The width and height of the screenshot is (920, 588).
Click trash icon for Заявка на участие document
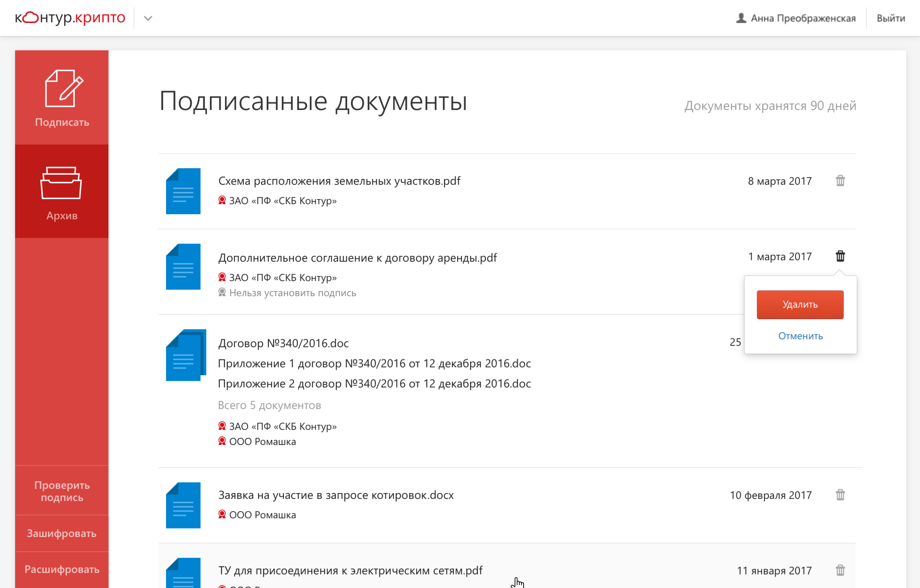[840, 495]
